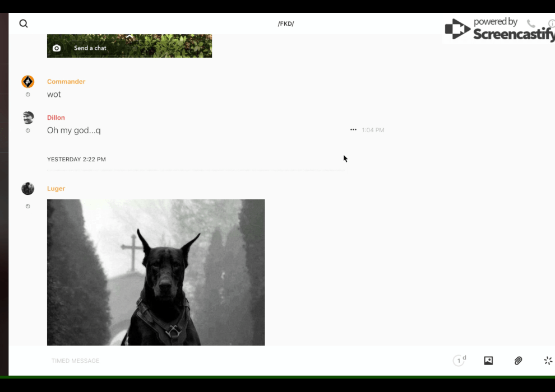Open the search magnifier icon
Image resolution: width=555 pixels, height=392 pixels.
(24, 24)
